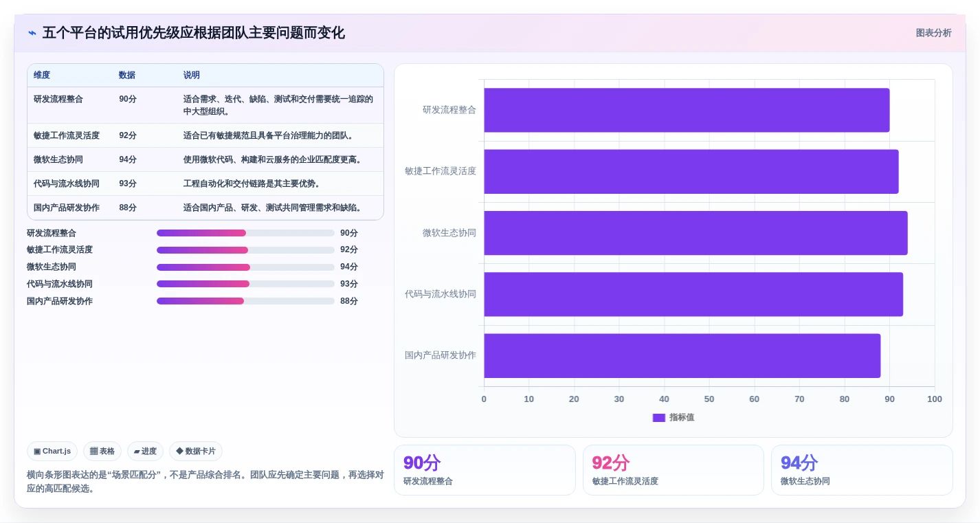
Task: Click 88分 value beside progress bar
Action: [349, 301]
